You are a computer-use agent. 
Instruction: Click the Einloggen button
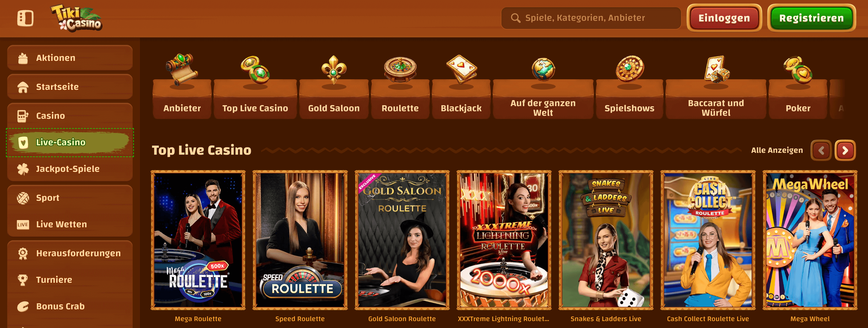(x=724, y=18)
